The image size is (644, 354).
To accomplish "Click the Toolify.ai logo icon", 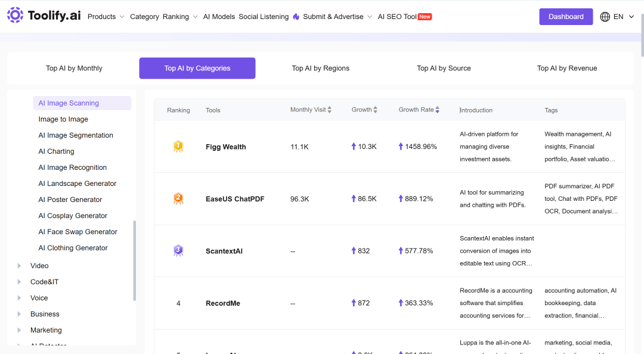I will click(x=15, y=15).
